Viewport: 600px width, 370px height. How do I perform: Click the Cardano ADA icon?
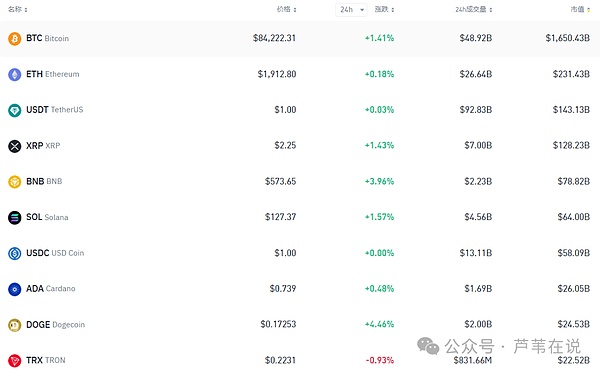coord(15,289)
